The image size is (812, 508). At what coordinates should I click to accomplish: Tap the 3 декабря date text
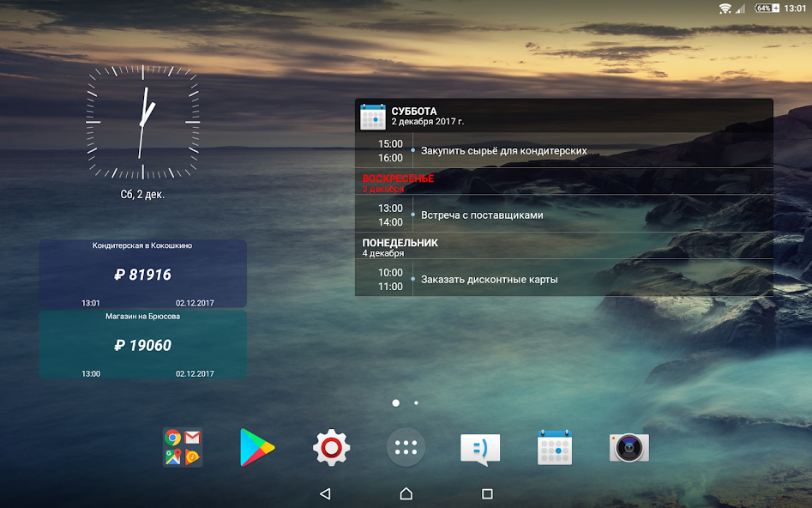pos(382,189)
